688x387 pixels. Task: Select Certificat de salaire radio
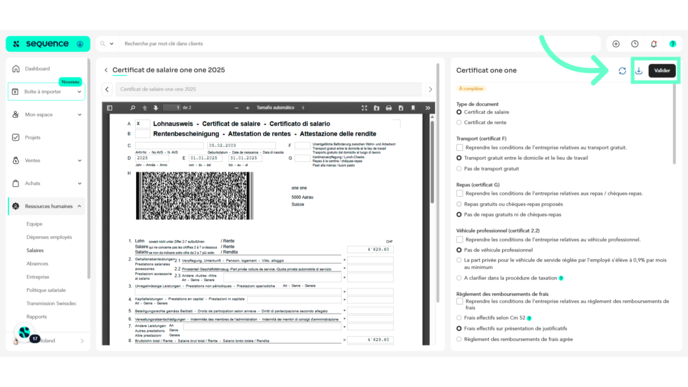click(459, 112)
